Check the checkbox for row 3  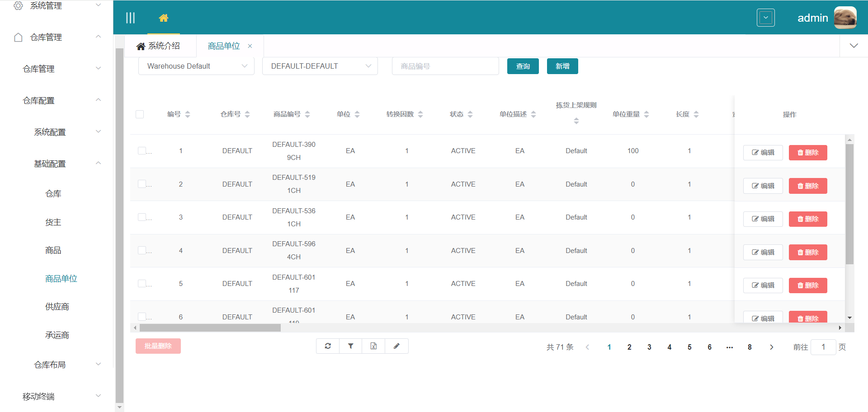pyautogui.click(x=142, y=217)
